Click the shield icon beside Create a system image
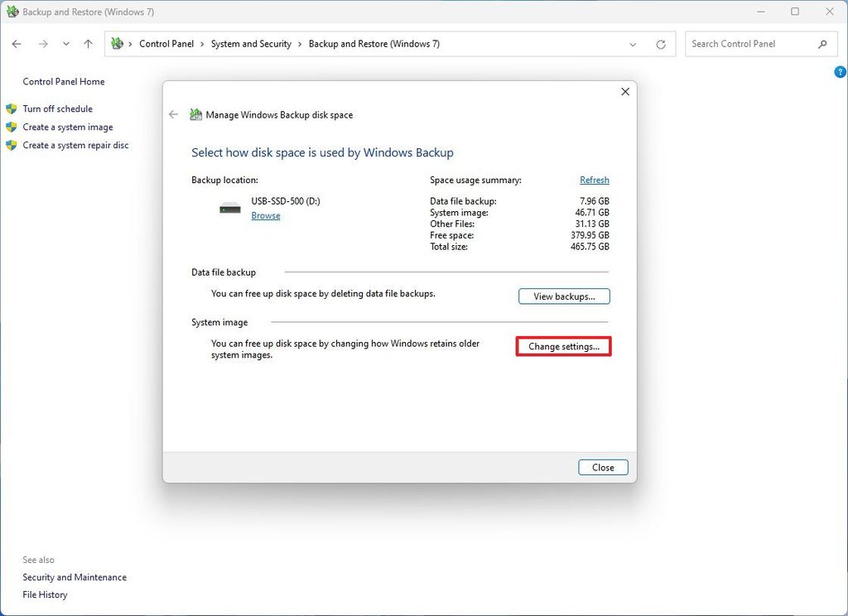This screenshot has height=616, width=848. click(12, 127)
